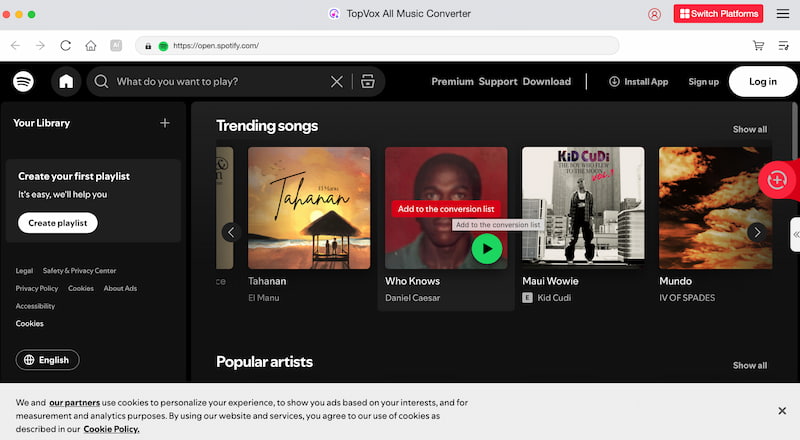This screenshot has width=800, height=440.
Task: Play Who Knows with green play button
Action: [487, 249]
